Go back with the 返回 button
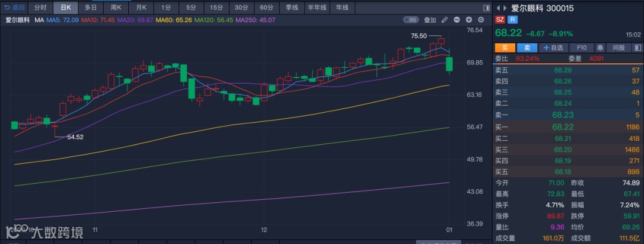 pyautogui.click(x=14, y=7)
